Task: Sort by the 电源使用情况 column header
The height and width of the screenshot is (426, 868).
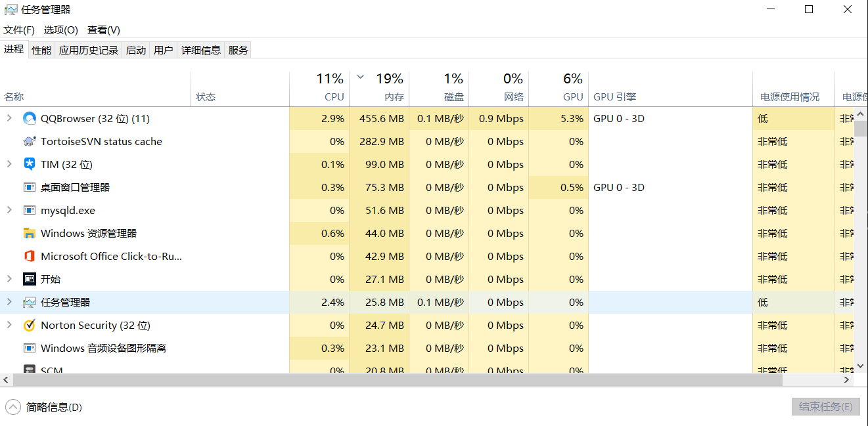Action: [x=794, y=89]
